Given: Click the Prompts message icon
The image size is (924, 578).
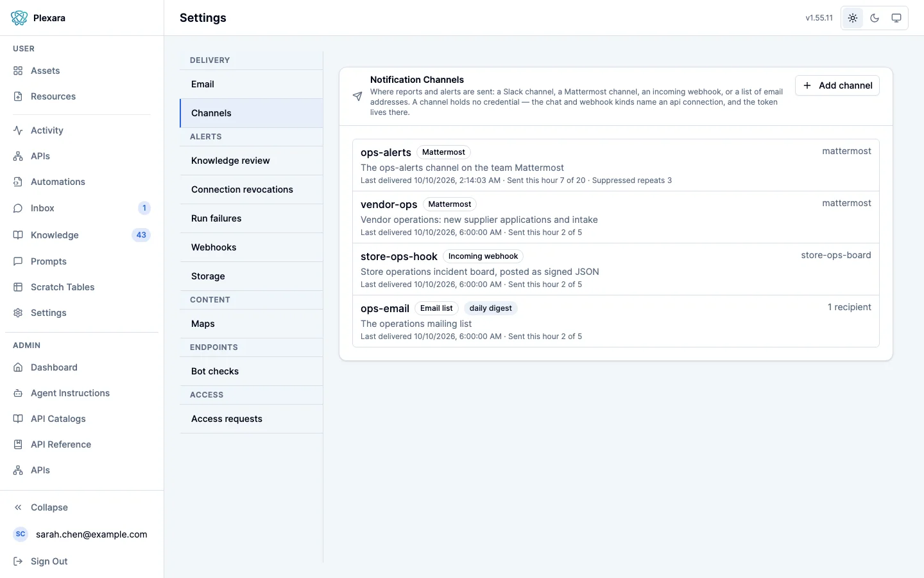Looking at the screenshot, I should click(18, 261).
